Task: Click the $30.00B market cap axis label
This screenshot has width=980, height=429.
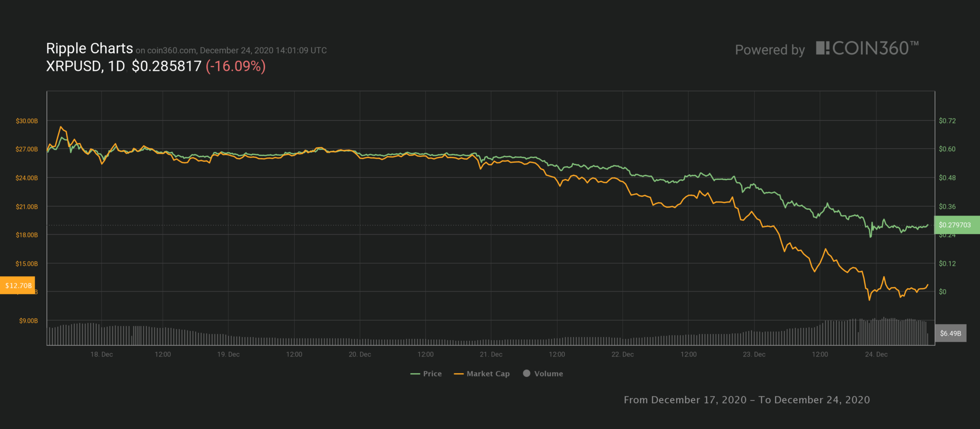Action: point(27,121)
